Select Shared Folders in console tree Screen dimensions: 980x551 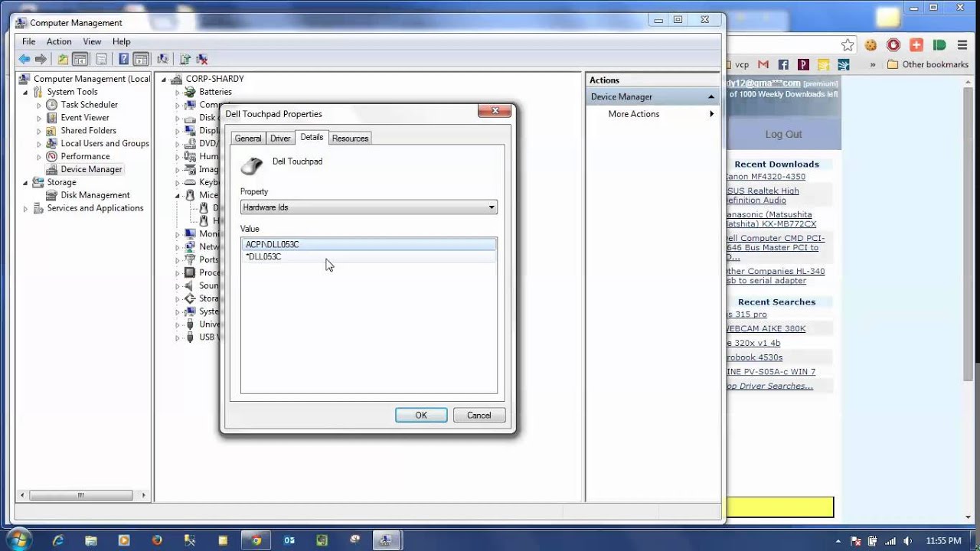click(x=88, y=131)
